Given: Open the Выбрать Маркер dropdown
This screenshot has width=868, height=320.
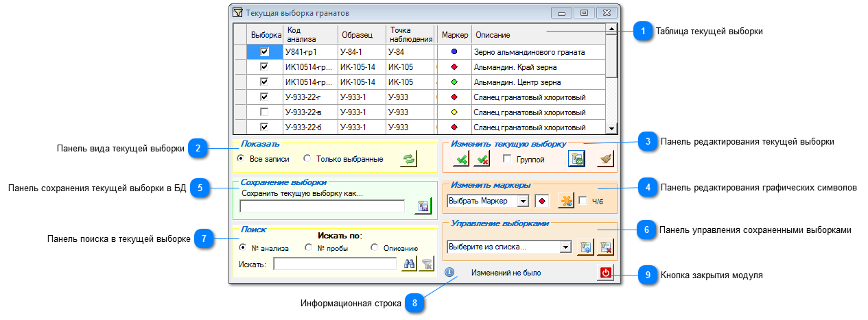Looking at the screenshot, I should (522, 201).
